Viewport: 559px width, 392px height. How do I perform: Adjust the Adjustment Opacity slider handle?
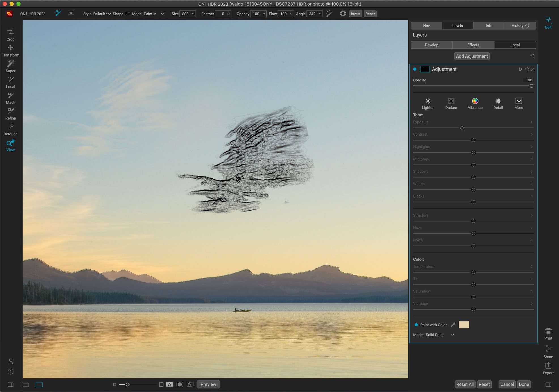tap(532, 86)
